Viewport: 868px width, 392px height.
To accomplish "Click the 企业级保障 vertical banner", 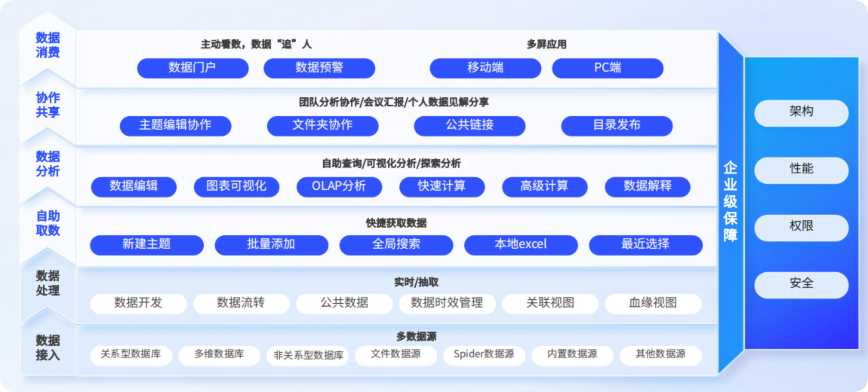I will click(731, 202).
